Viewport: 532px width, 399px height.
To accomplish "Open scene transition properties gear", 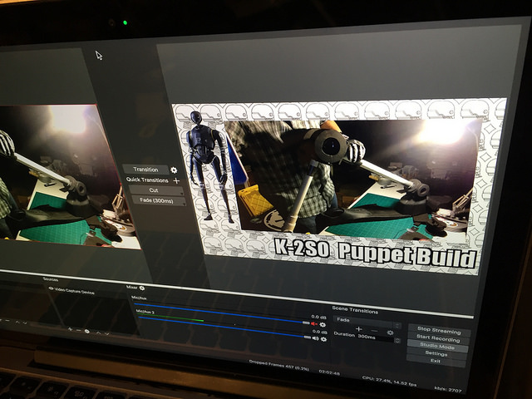I will click(390, 332).
